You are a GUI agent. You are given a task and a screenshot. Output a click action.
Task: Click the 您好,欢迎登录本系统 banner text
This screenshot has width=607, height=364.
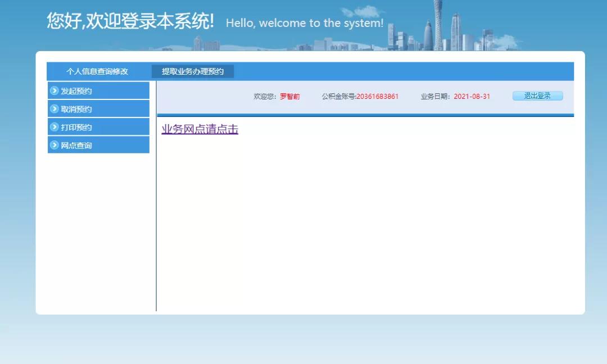130,21
